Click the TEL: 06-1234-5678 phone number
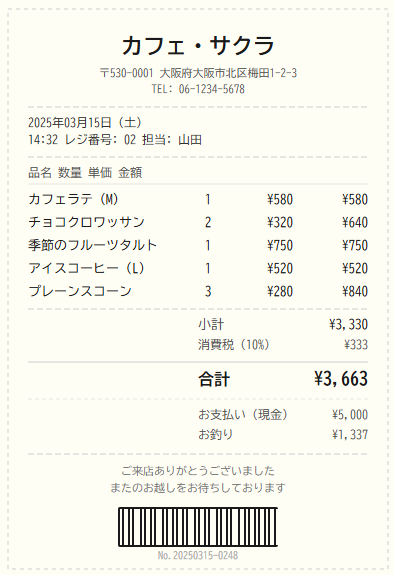The width and height of the screenshot is (394, 575). point(198,89)
